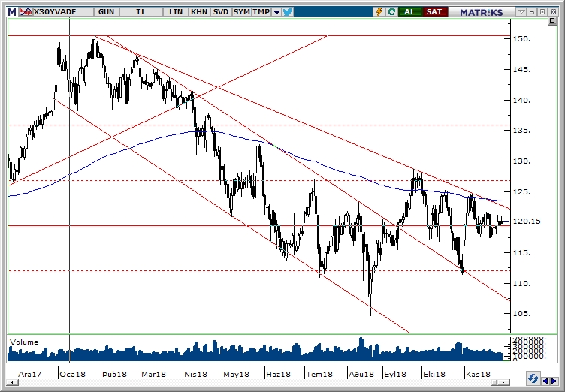Click the Ara17 date axis label
The width and height of the screenshot is (565, 392).
(x=29, y=374)
